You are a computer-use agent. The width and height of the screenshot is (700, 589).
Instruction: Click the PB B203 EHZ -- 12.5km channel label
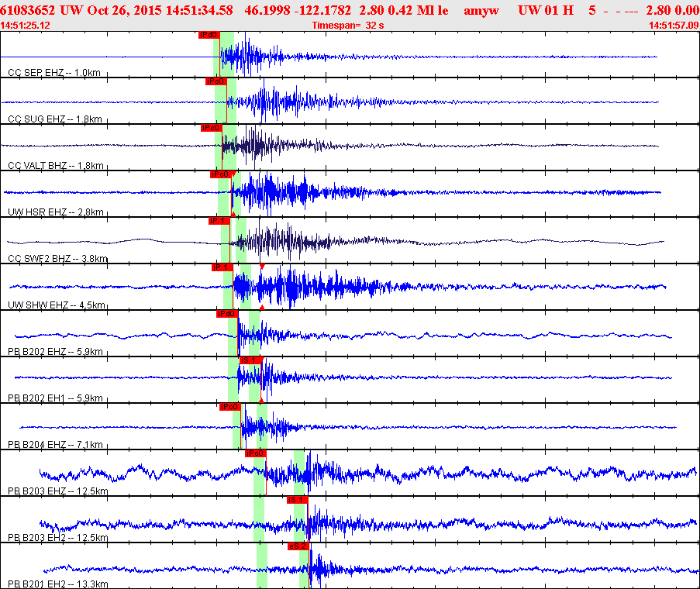click(58, 491)
